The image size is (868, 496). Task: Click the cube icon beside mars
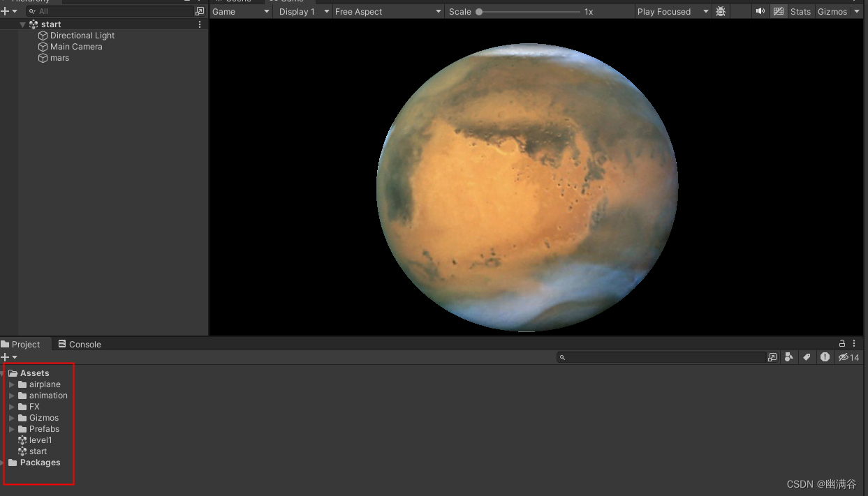43,58
